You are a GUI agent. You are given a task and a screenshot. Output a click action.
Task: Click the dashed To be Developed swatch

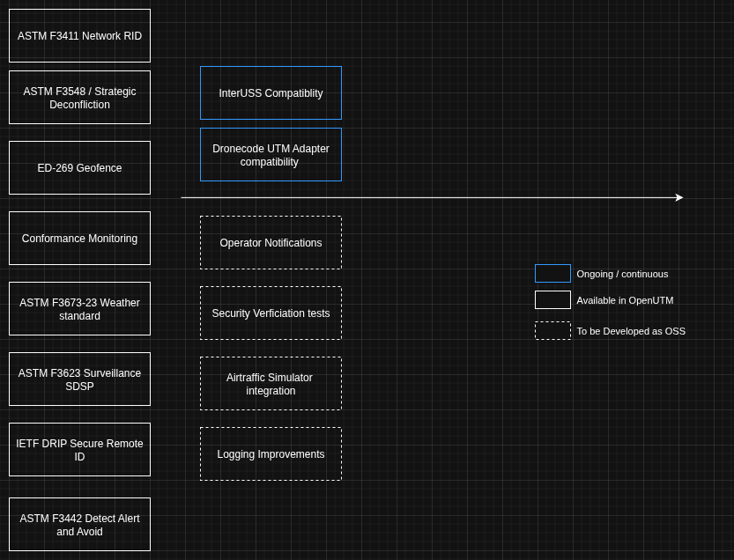[552, 331]
